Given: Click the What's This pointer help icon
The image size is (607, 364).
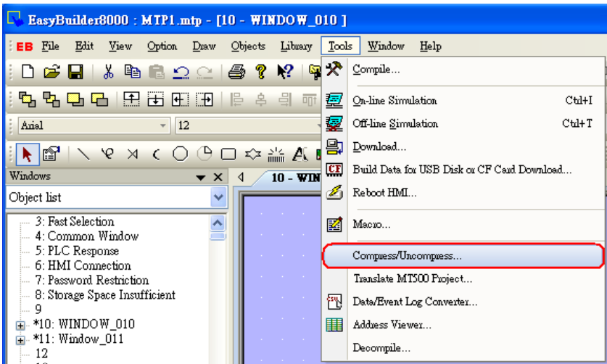Looking at the screenshot, I should click(285, 72).
